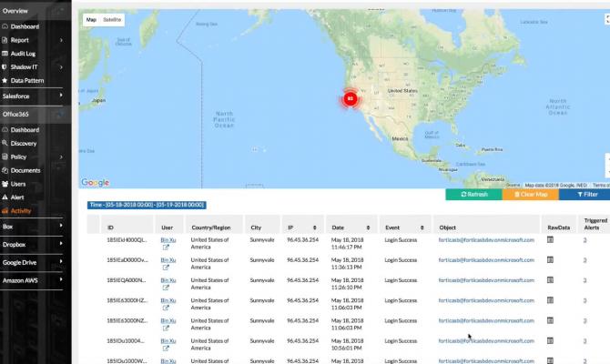Open triggered alerts count in 11:46:17 PM row
Screen dimensions: 610x364
point(585,240)
